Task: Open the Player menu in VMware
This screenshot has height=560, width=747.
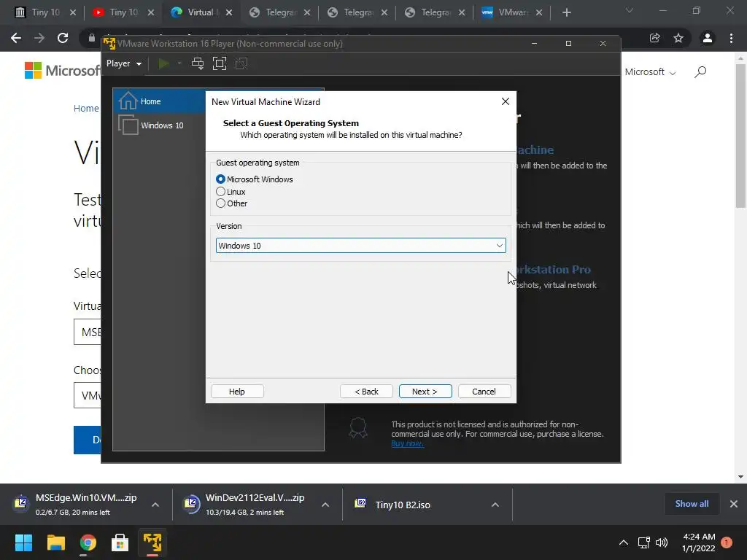Action: pyautogui.click(x=124, y=63)
